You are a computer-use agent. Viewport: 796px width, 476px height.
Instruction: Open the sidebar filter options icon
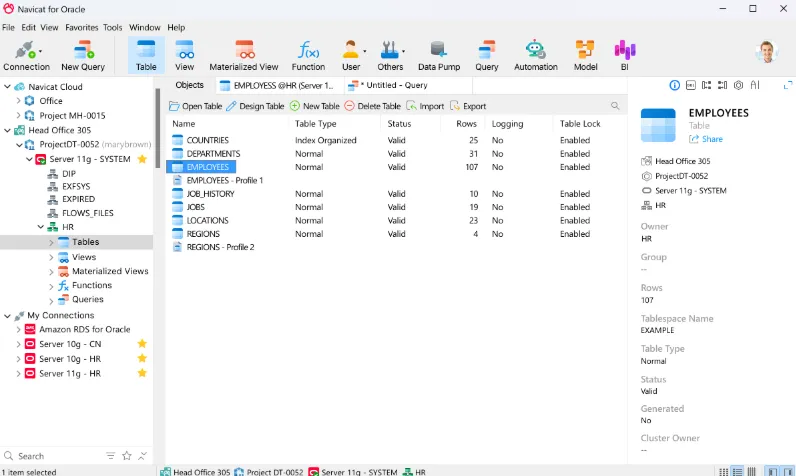pos(110,456)
